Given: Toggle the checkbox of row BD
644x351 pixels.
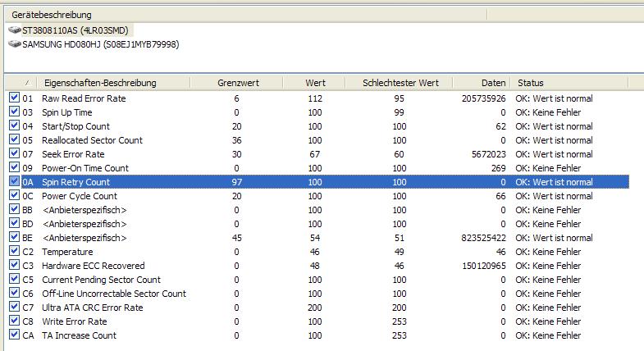Looking at the screenshot, I should pyautogui.click(x=15, y=223).
